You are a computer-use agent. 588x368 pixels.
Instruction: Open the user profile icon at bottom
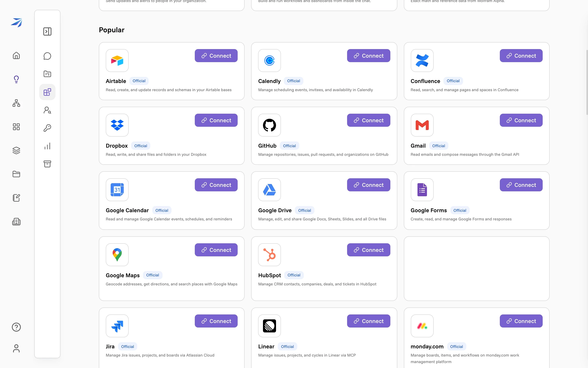click(x=16, y=348)
